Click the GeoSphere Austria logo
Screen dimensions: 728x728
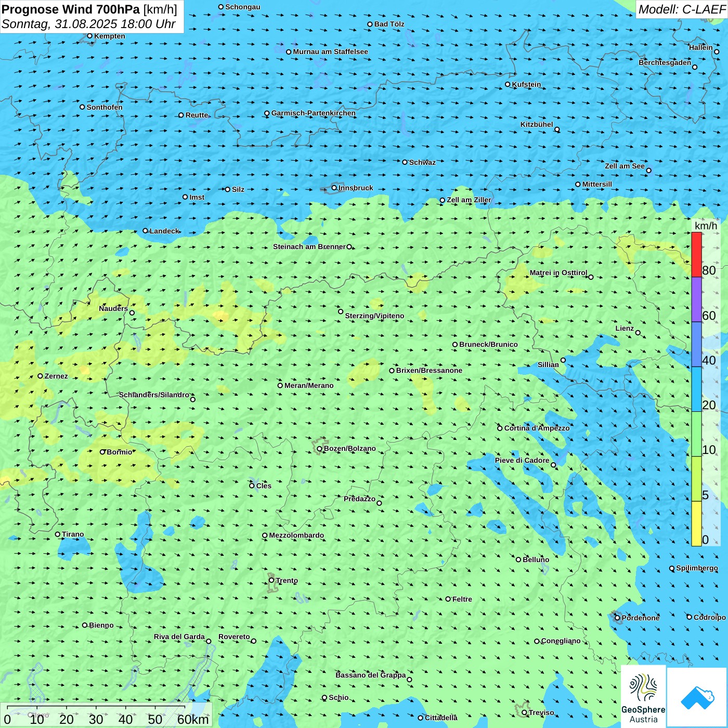pyautogui.click(x=643, y=697)
